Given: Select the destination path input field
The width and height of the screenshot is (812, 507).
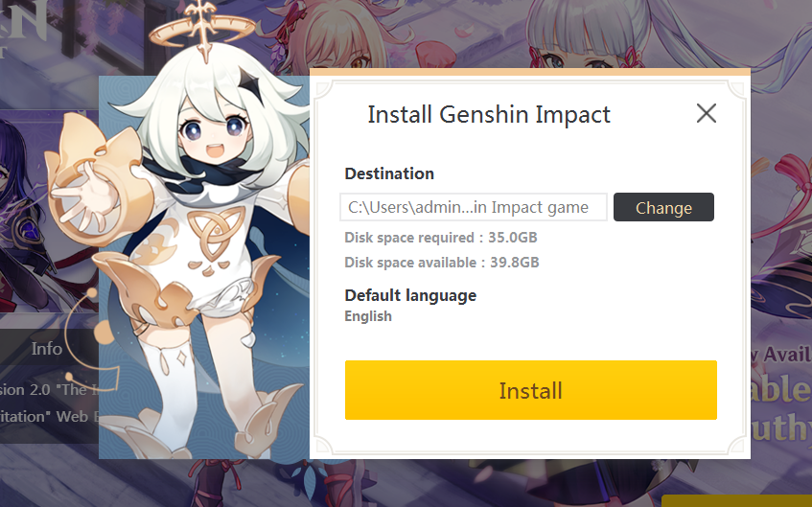Looking at the screenshot, I should tap(474, 207).
